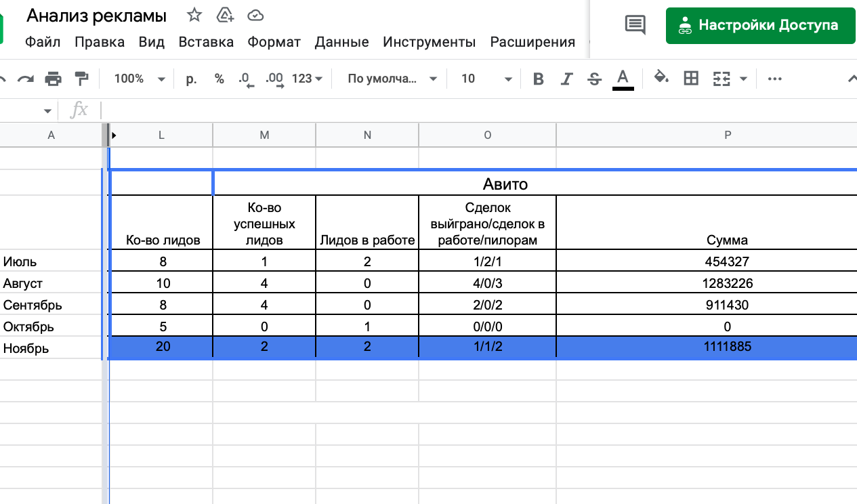Toggle italic formatting
Viewport: 857px width, 504px height.
point(566,79)
